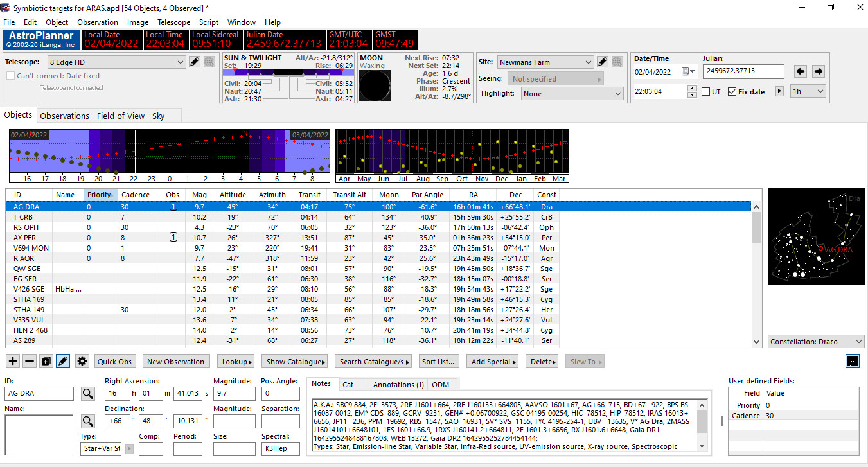This screenshot has height=467, width=868.
Task: Click the duplicate object icon
Action: (x=46, y=362)
